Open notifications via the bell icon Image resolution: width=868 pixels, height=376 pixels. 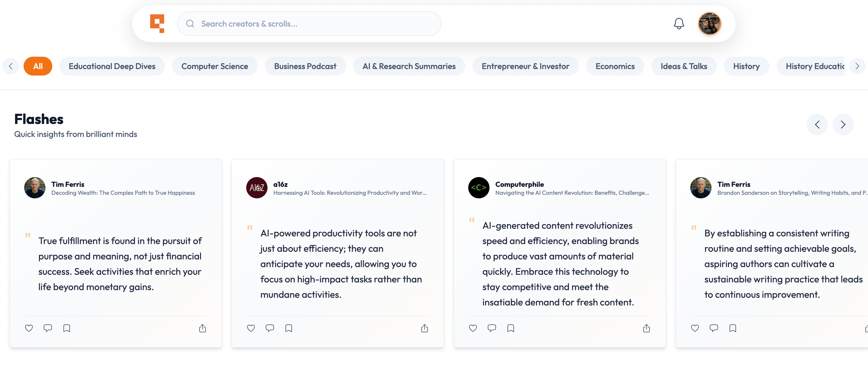click(x=679, y=24)
